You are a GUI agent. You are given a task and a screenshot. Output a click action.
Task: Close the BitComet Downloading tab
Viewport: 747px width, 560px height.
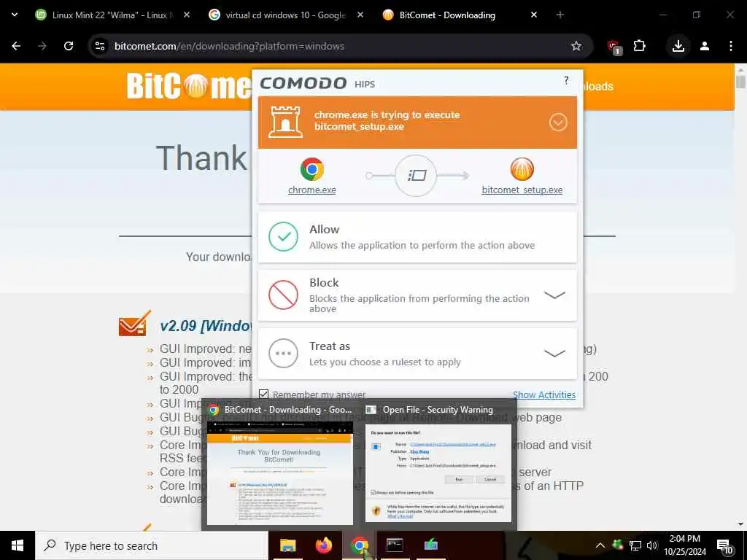[533, 15]
